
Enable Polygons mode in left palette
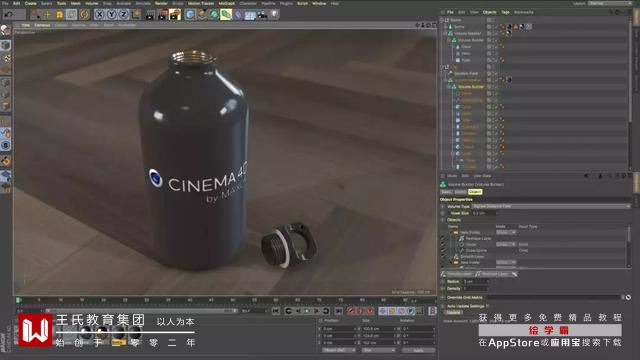tap(5, 106)
